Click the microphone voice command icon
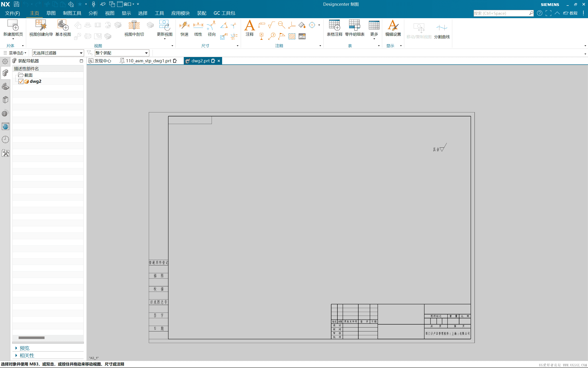 (x=93, y=4)
